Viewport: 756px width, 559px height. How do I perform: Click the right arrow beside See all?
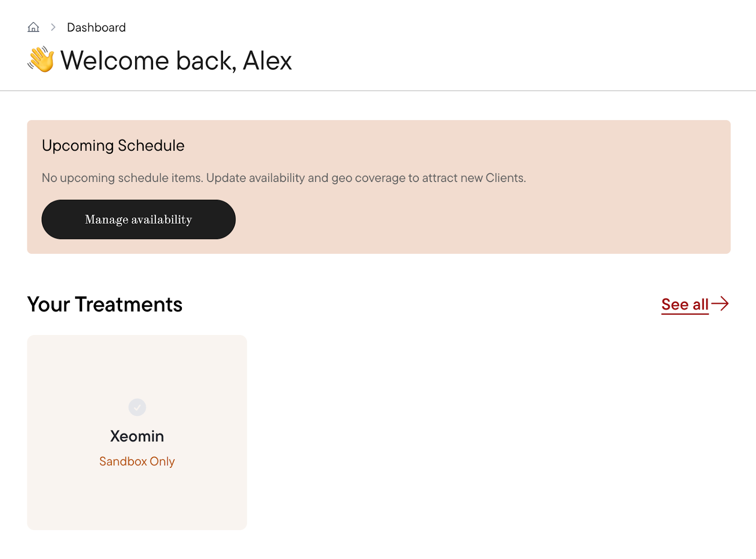click(x=720, y=303)
